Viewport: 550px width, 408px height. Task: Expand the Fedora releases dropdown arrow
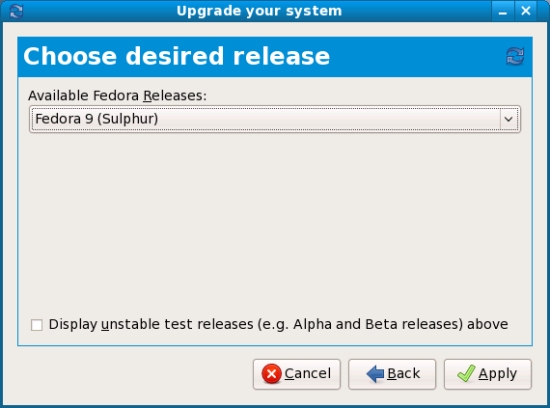click(509, 119)
